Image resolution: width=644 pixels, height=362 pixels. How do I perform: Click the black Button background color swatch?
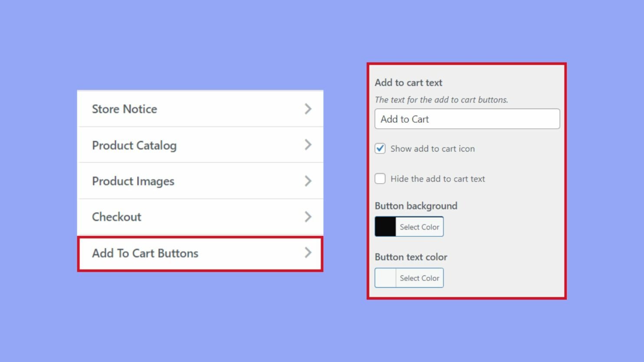(385, 226)
